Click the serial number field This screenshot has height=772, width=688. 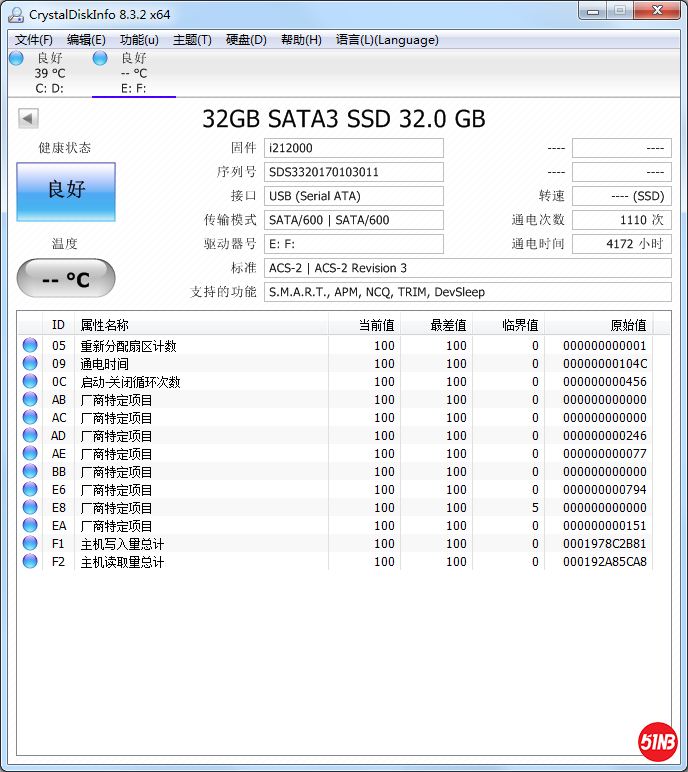pos(354,172)
